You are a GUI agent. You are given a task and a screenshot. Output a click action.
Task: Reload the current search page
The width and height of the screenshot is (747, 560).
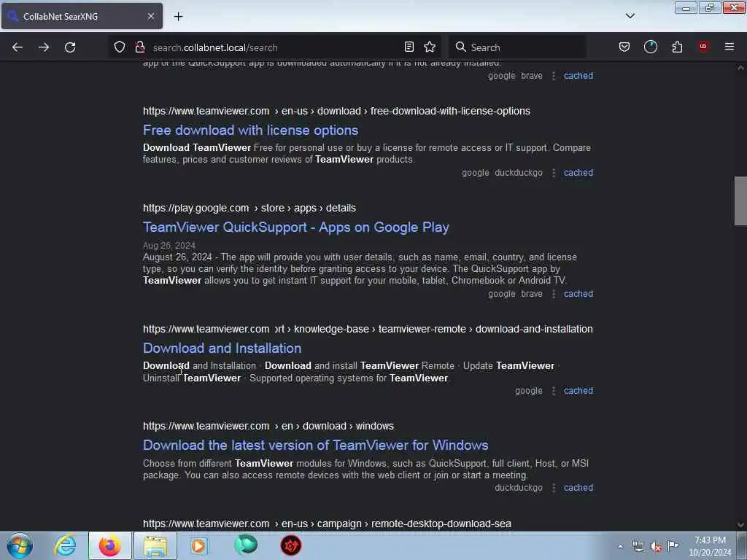click(70, 47)
